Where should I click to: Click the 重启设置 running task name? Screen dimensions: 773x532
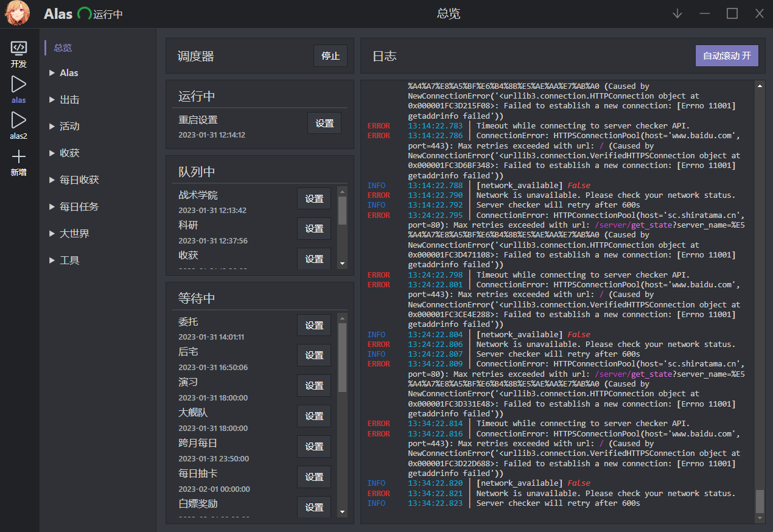(198, 120)
